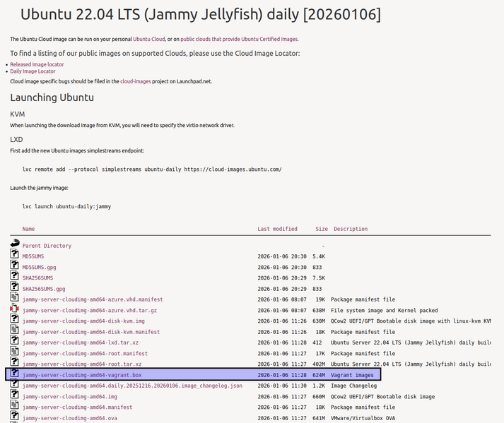Download jammy-server-cloudimg-amd64.img

[70, 397]
